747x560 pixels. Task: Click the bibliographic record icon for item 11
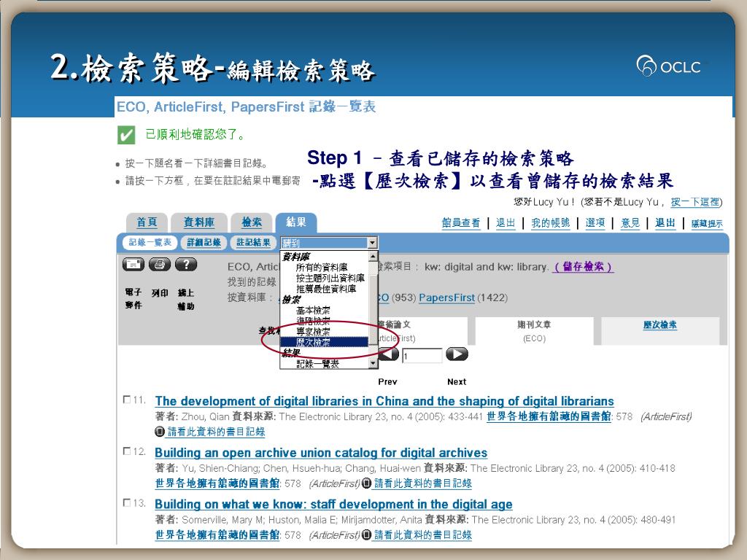pyautogui.click(x=160, y=432)
